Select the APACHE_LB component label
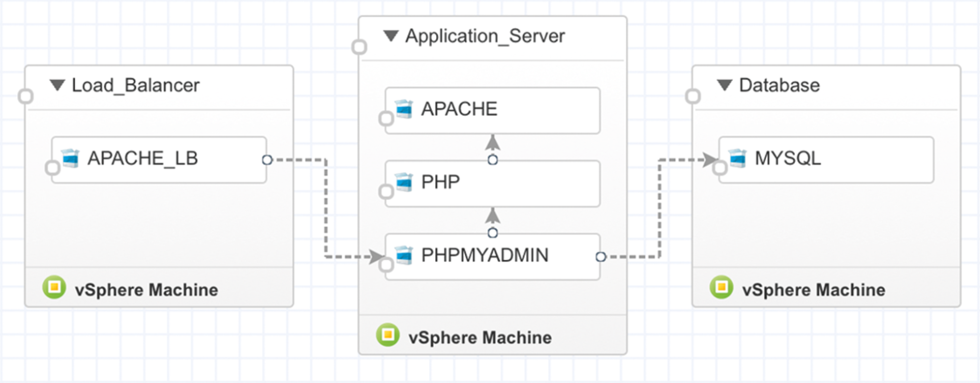This screenshot has height=383, width=980. (x=142, y=158)
